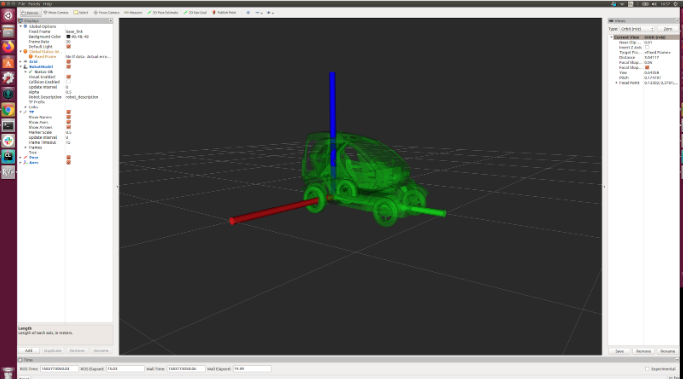This screenshot has height=379, width=683.
Task: Open the Help menu
Action: 47,4
